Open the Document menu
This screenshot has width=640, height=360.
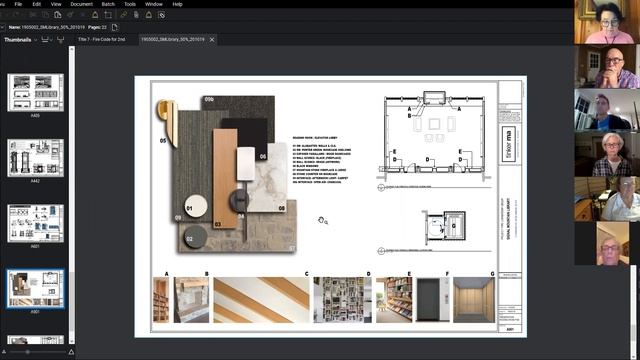[82, 4]
